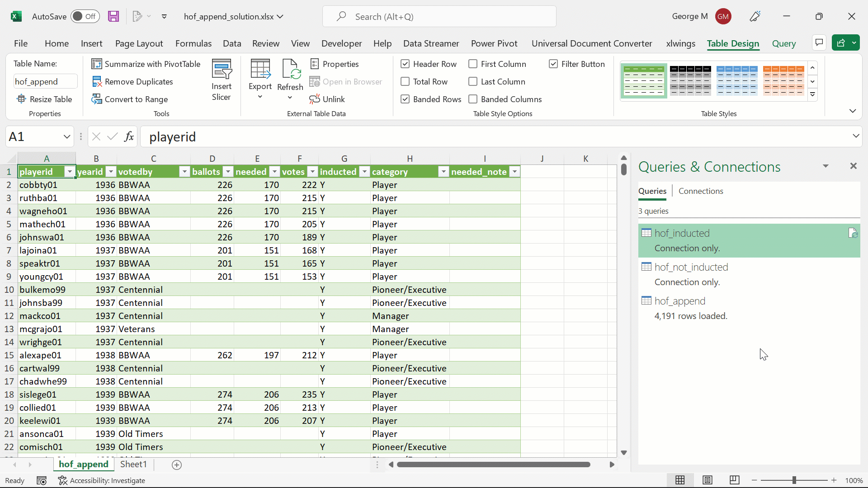The width and height of the screenshot is (868, 488).
Task: Add a new sheet with plus icon
Action: (x=177, y=465)
